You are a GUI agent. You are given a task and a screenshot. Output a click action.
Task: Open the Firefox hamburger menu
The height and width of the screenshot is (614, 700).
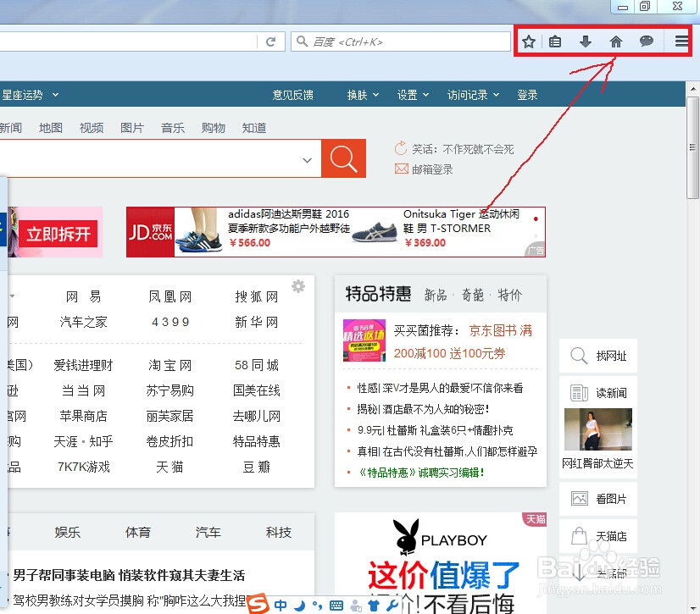(x=681, y=41)
